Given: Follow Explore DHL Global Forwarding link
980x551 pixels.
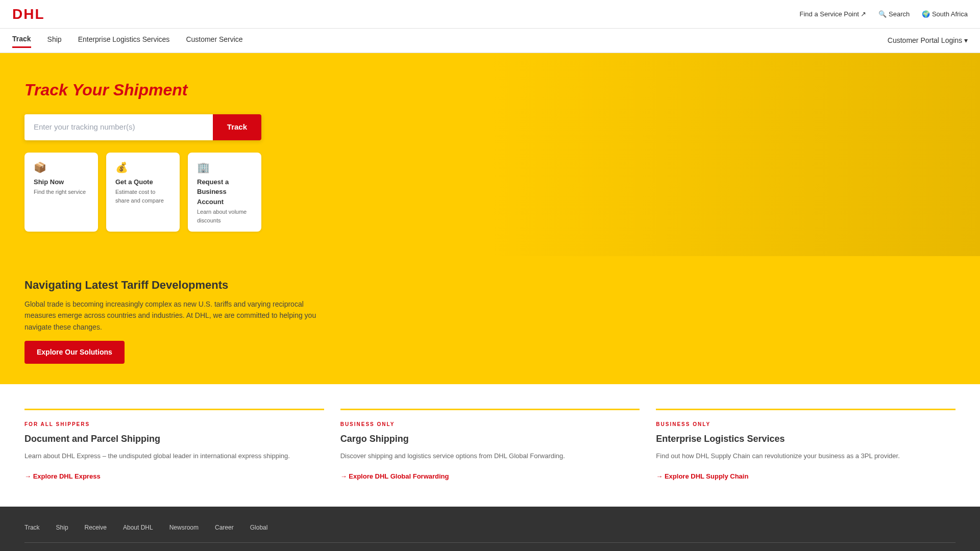Looking at the screenshot, I should (395, 477).
